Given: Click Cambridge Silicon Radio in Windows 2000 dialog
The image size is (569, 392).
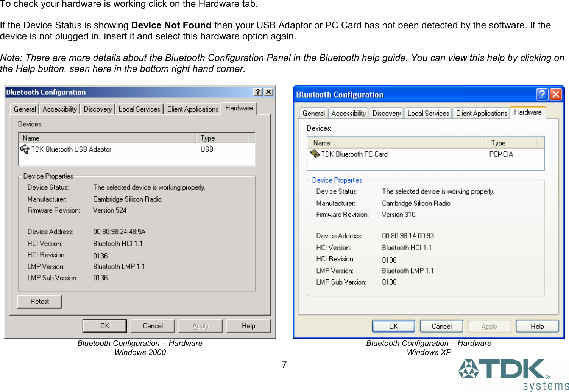Looking at the screenshot, I should coord(127,199).
